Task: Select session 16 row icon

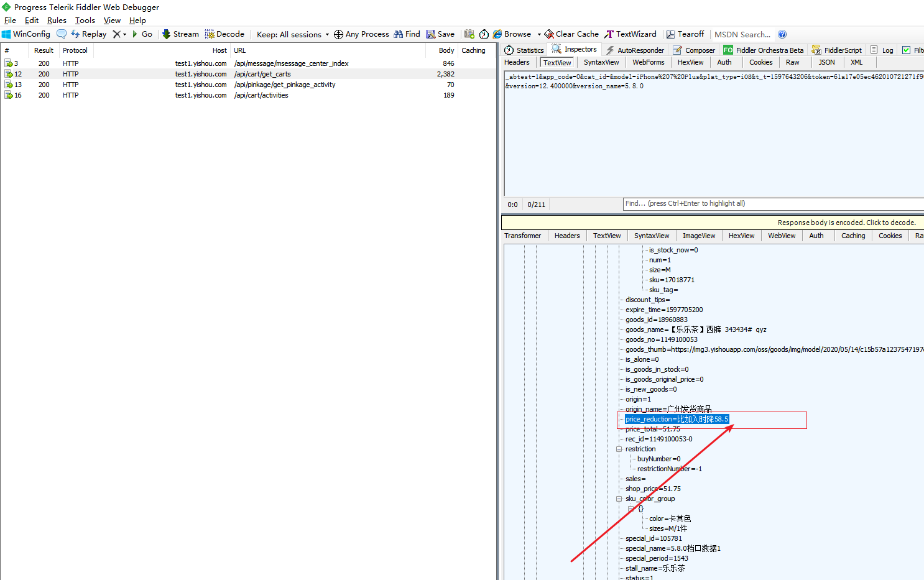Action: (x=9, y=95)
